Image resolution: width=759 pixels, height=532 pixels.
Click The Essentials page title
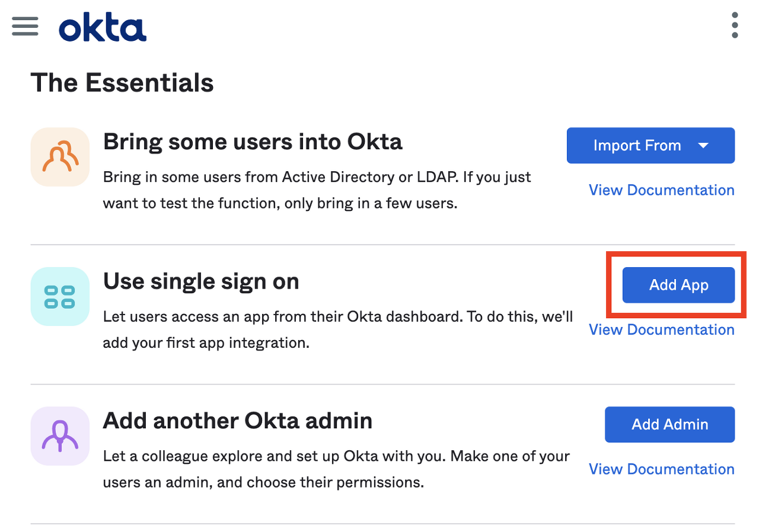pyautogui.click(x=122, y=82)
